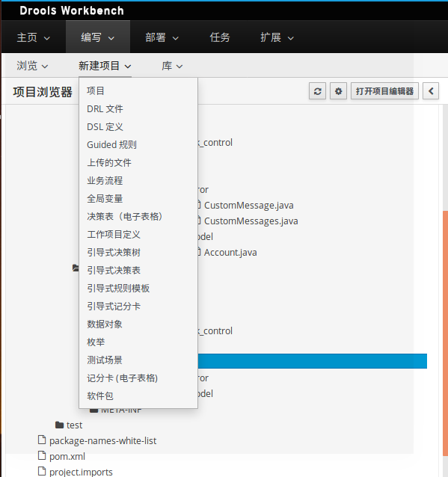Viewport: 448px width, 477px height.
Task: Choose 决策表（电子表格）from the menu
Action: pyautogui.click(x=138, y=216)
